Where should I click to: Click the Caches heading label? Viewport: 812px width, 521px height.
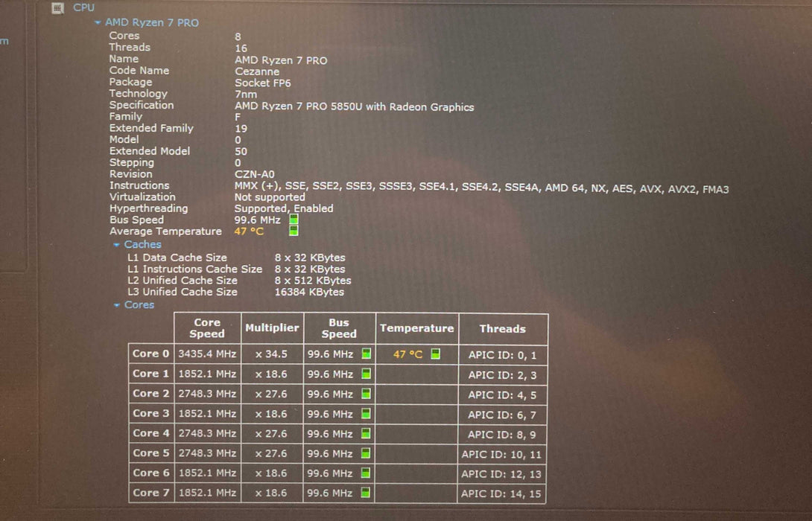142,244
